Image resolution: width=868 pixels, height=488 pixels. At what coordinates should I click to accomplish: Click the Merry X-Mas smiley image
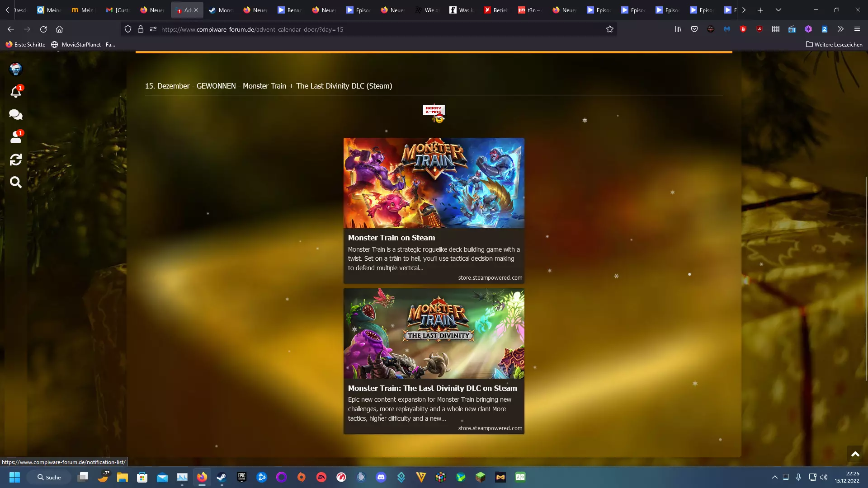pyautogui.click(x=434, y=114)
